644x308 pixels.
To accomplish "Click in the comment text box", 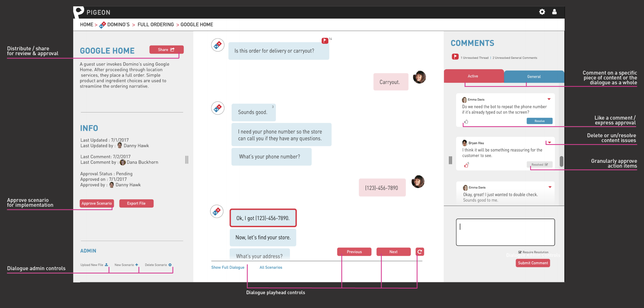I will [505, 232].
